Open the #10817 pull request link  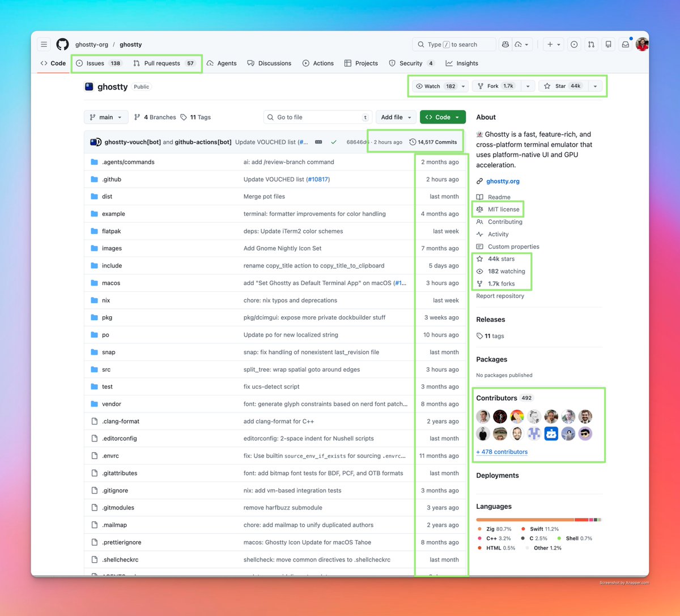(x=317, y=179)
